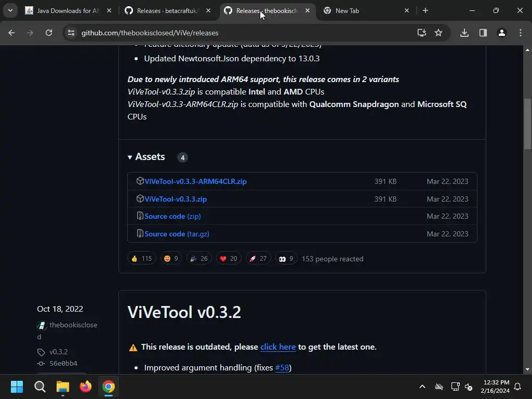Open File Explorer from taskbar
Screen dimensions: 532x399
[63, 387]
